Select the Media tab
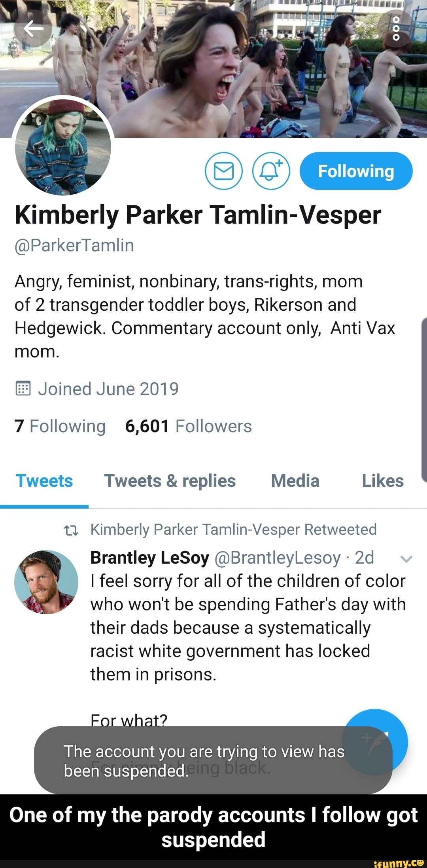The width and height of the screenshot is (427, 868). pos(295,481)
